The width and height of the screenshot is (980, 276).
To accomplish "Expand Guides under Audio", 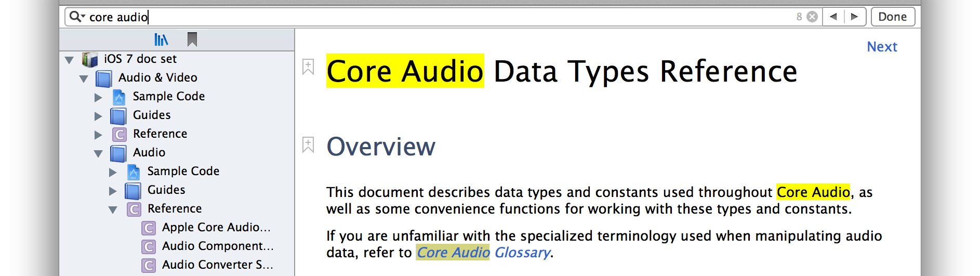I will tap(113, 191).
